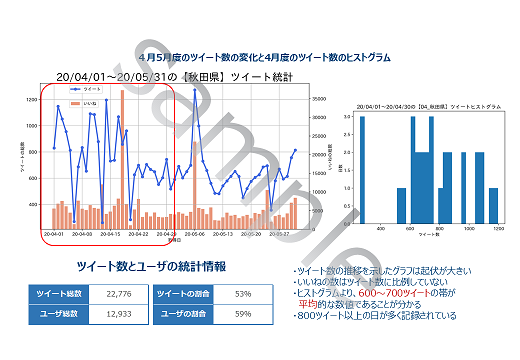The height and width of the screenshot is (360, 520).
Task: Click the ツイート legend line marker
Action: click(x=75, y=89)
